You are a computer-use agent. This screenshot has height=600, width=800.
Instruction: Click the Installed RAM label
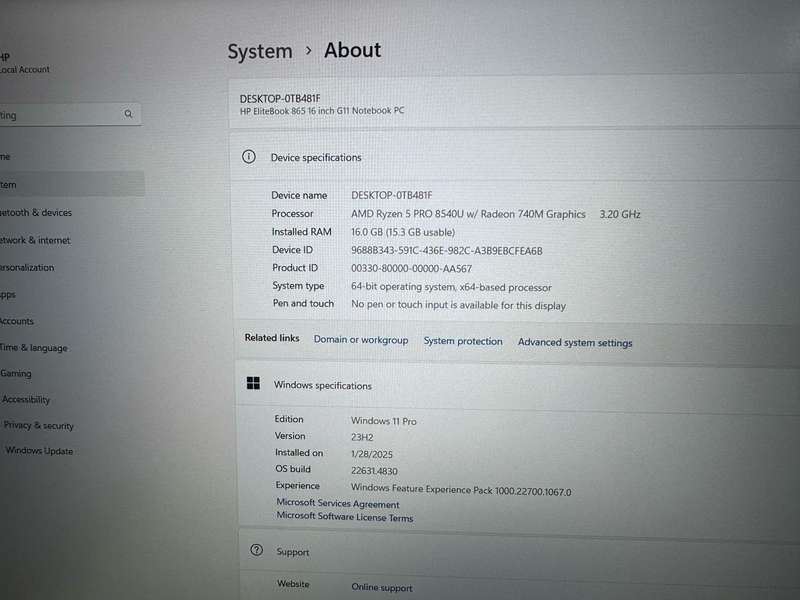301,232
